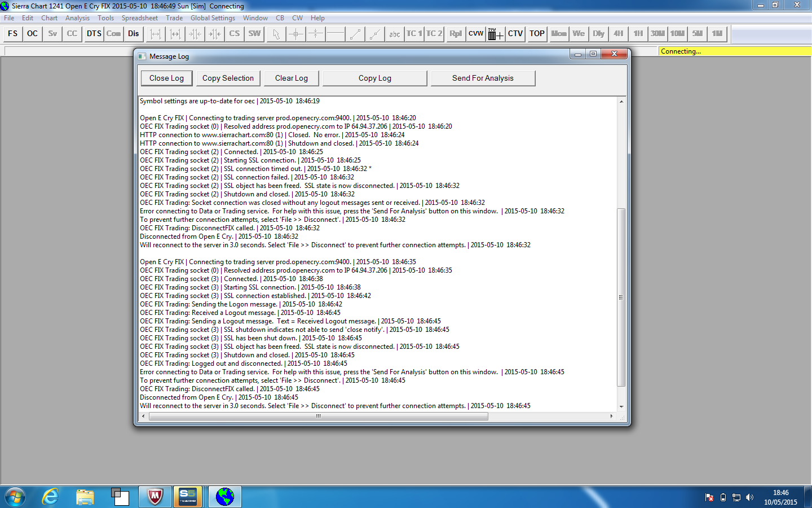Click the TC 2 toolbar button
Image resolution: width=812 pixels, height=508 pixels.
pyautogui.click(x=434, y=34)
